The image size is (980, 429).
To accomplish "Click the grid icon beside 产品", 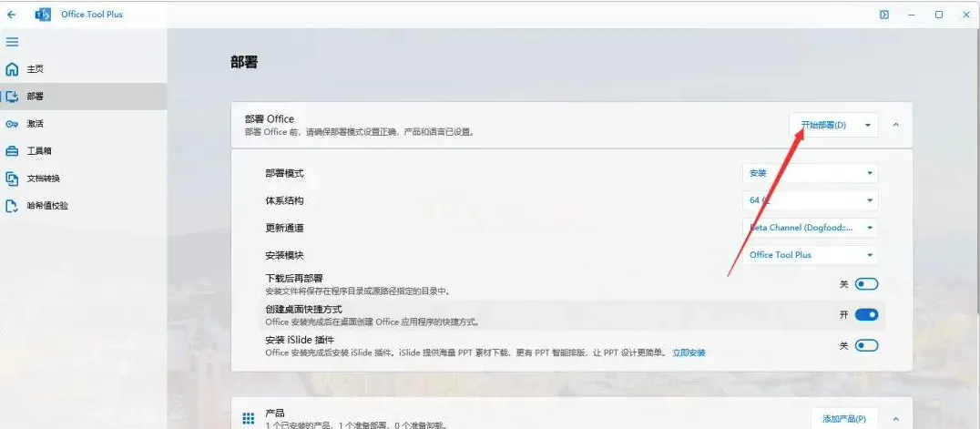I will click(248, 418).
